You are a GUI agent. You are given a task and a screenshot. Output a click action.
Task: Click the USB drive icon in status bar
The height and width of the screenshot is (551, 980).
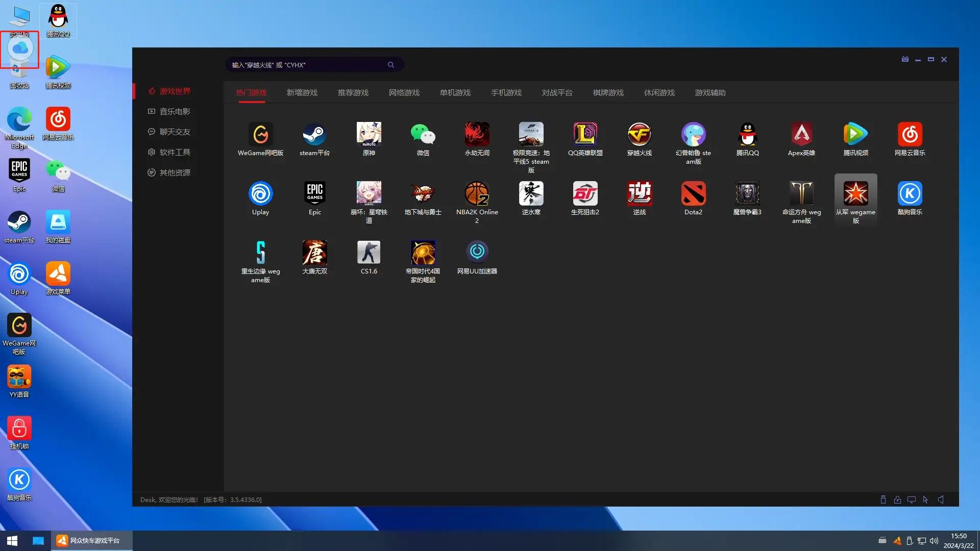(x=883, y=500)
